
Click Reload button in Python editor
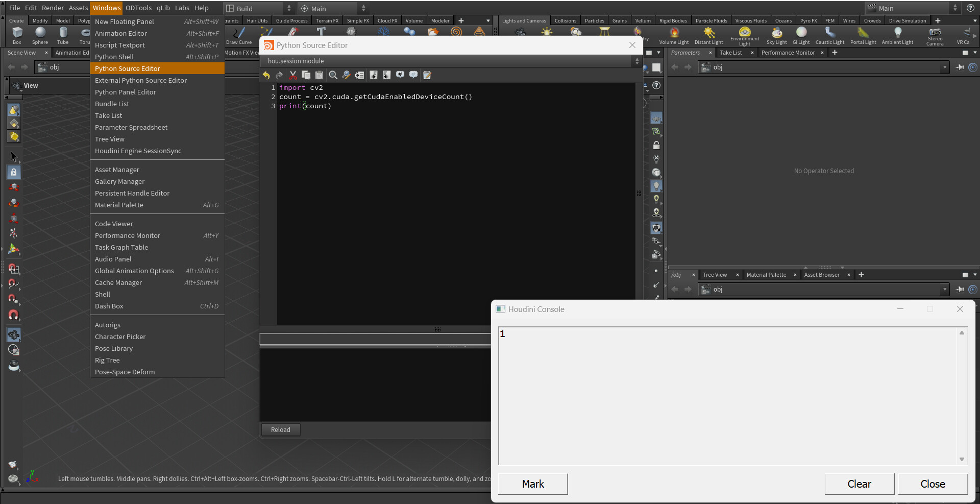point(281,430)
